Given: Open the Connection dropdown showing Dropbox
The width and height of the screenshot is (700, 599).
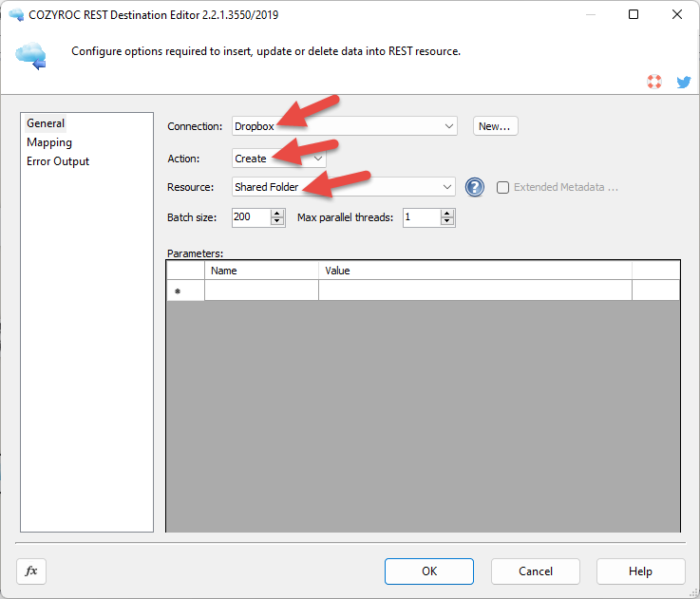Looking at the screenshot, I should tap(344, 126).
